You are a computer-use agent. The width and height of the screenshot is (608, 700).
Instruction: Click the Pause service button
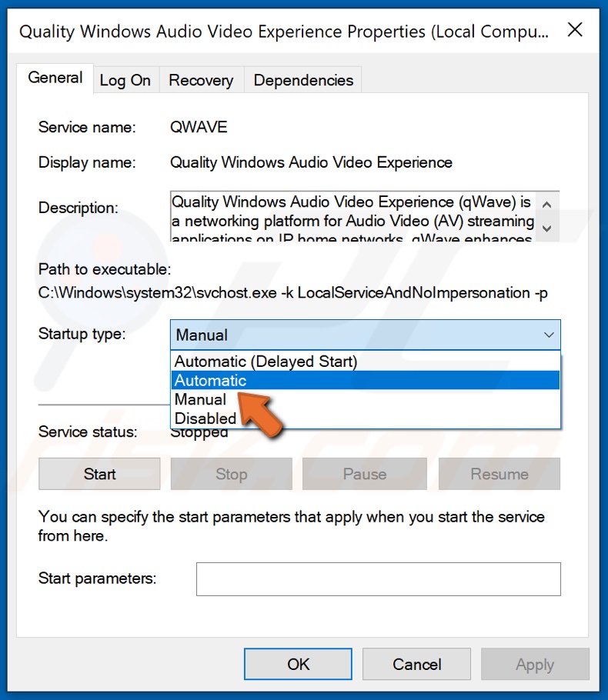click(365, 474)
